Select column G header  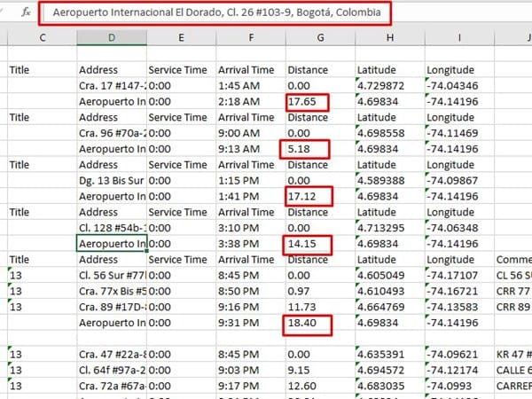pyautogui.click(x=319, y=37)
